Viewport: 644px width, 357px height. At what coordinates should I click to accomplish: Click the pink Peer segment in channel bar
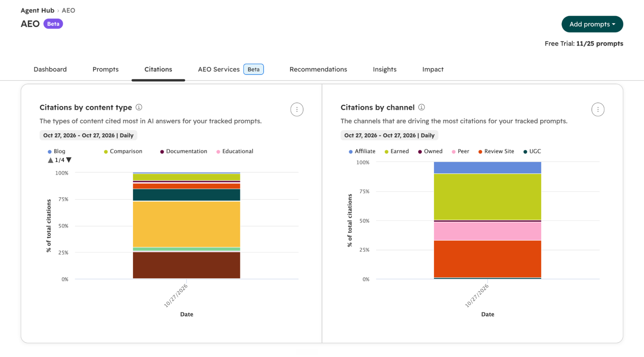pos(487,231)
